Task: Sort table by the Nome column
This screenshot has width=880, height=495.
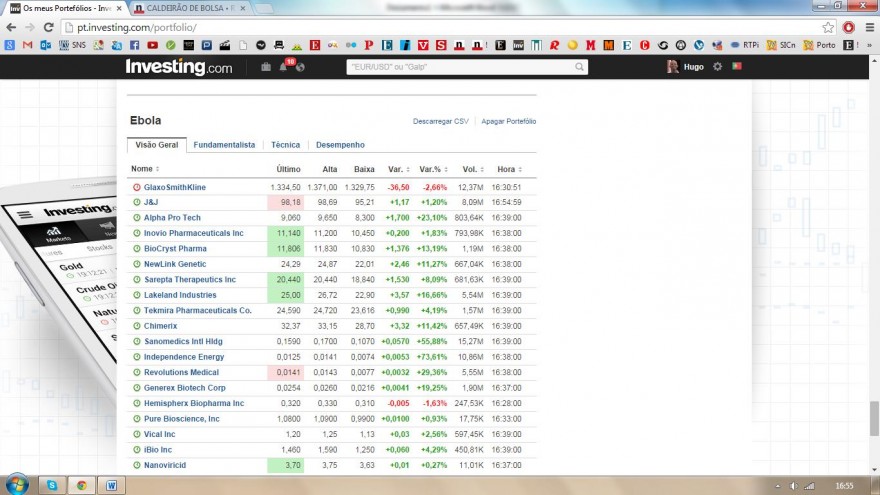Action: 145,169
